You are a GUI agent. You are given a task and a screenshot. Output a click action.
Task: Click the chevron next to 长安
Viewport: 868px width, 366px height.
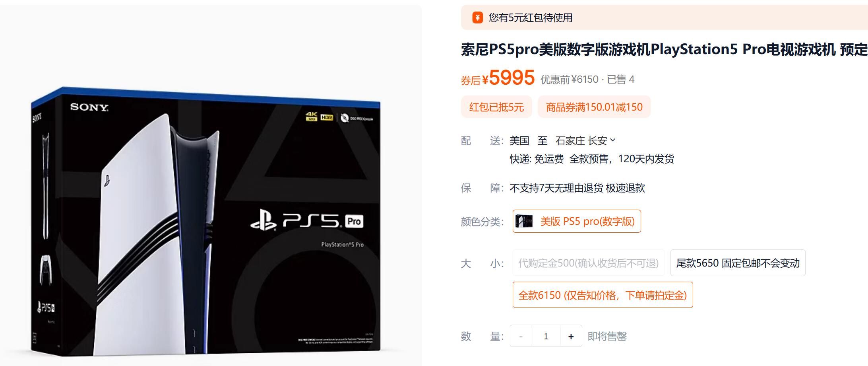pyautogui.click(x=612, y=140)
